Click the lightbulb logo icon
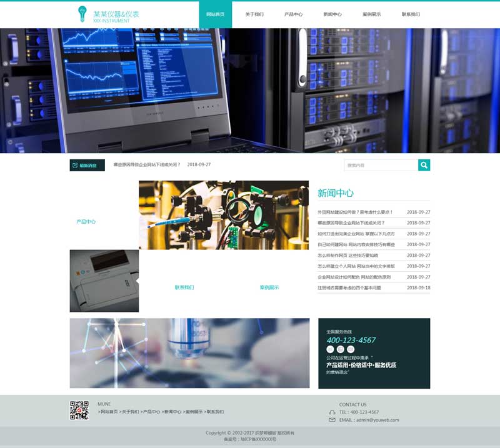Viewport: 500px width, 448px height. coord(82,14)
